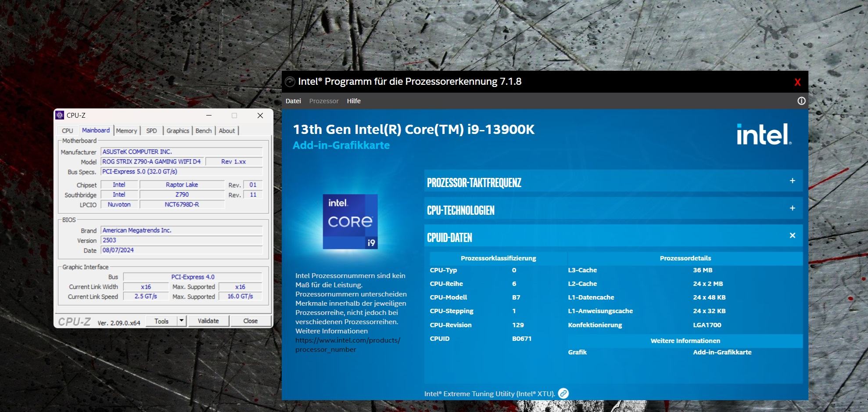868x412 pixels.
Task: Minimize the CPU-Z window
Action: pyautogui.click(x=209, y=116)
